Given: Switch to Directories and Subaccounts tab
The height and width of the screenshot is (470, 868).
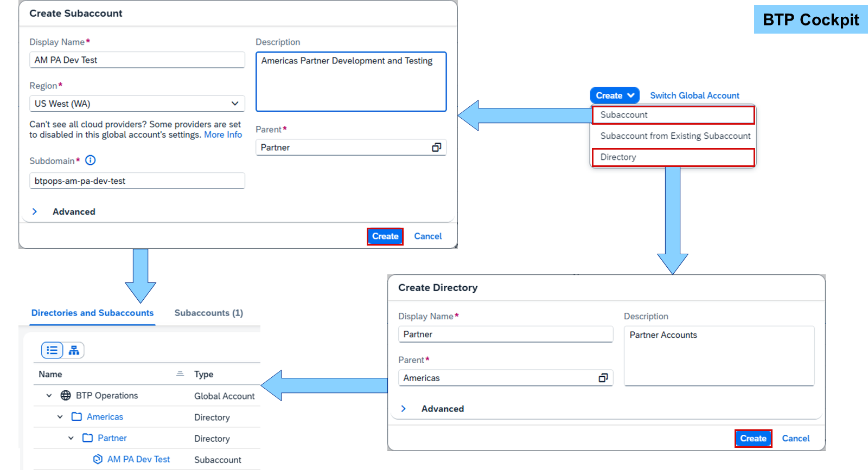Looking at the screenshot, I should pos(92,313).
